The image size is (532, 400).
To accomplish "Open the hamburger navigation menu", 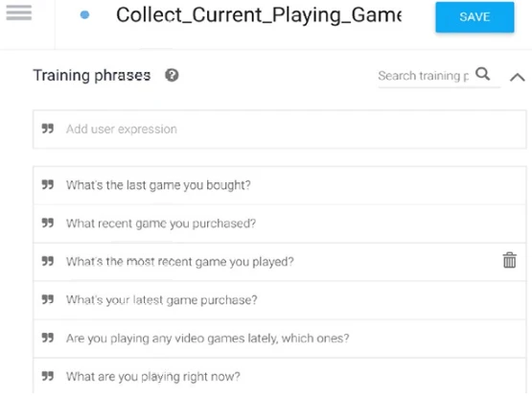I will click(x=19, y=12).
